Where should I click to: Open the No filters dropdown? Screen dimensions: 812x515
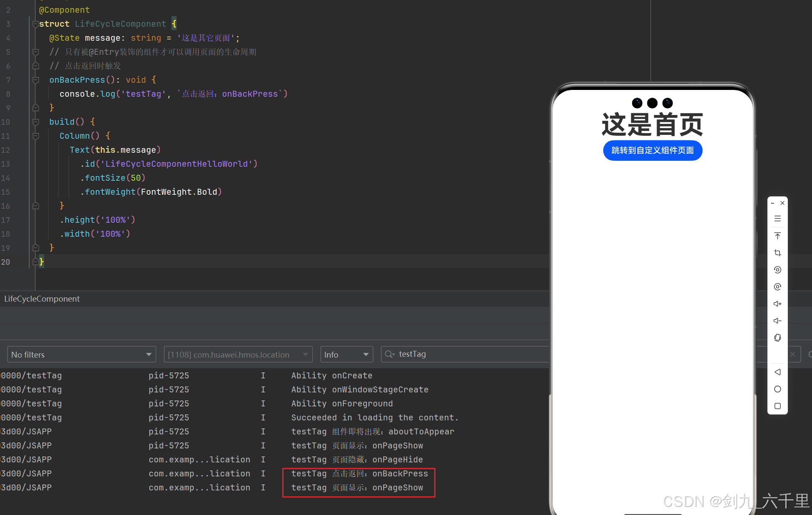coord(81,354)
